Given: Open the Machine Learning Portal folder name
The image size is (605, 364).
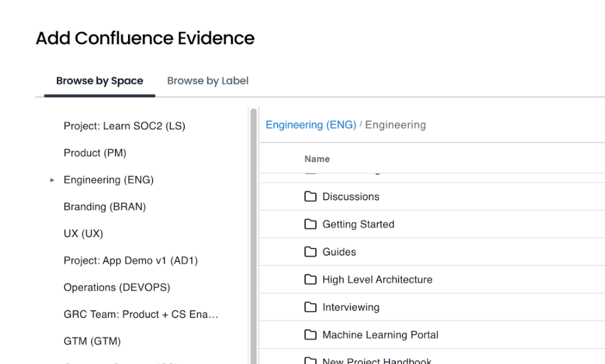Looking at the screenshot, I should point(380,335).
